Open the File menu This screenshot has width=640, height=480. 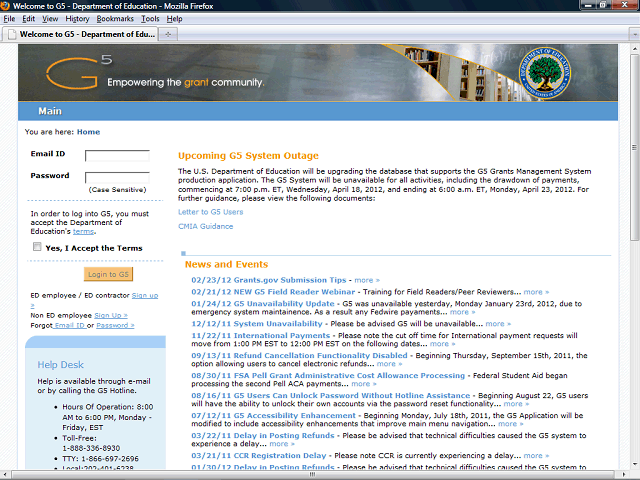click(x=9, y=19)
